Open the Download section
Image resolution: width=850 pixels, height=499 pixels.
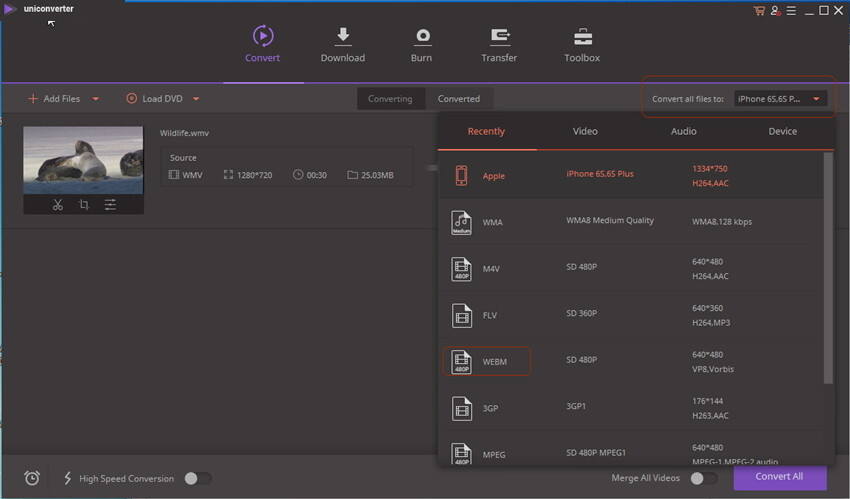coord(343,44)
